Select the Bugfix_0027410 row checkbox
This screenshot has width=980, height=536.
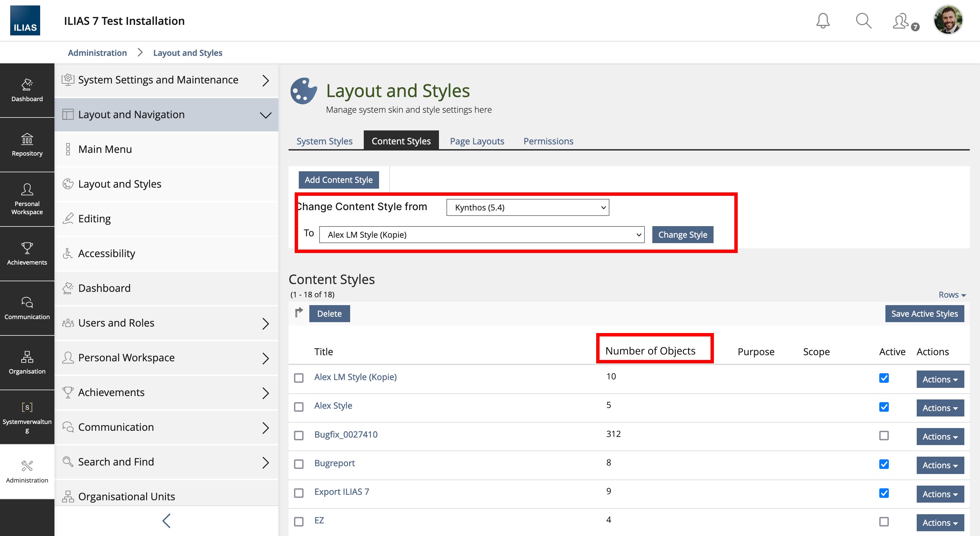299,436
